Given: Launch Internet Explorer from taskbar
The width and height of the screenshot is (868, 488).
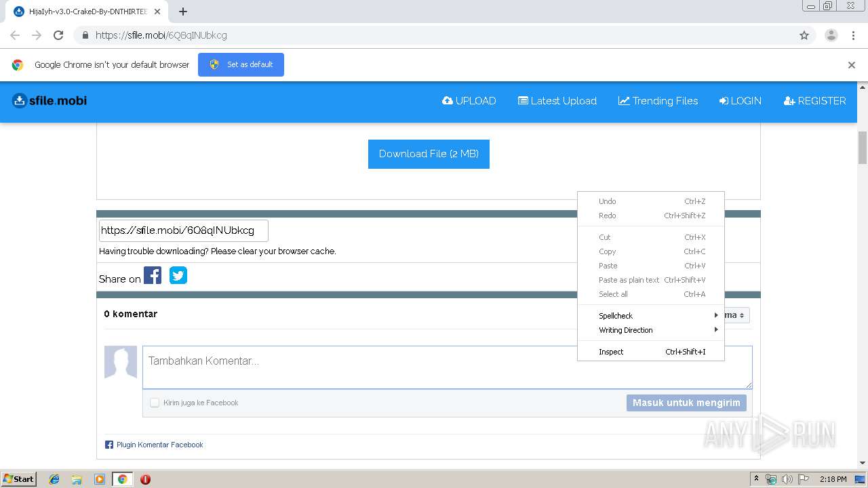Looking at the screenshot, I should [x=54, y=479].
